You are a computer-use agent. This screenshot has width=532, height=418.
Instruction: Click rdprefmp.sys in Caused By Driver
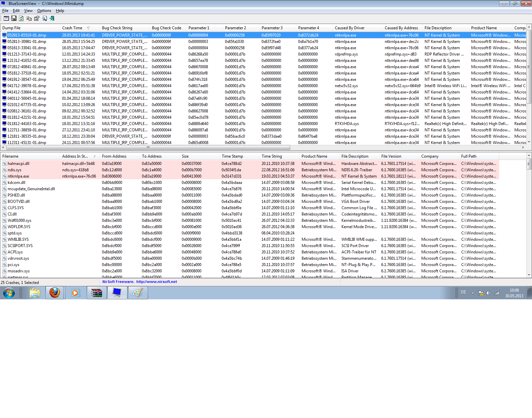click(x=346, y=54)
